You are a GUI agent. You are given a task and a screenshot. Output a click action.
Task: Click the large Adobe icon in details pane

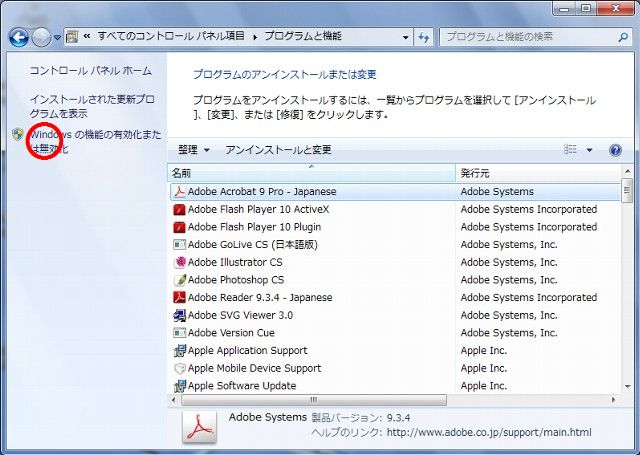[200, 427]
